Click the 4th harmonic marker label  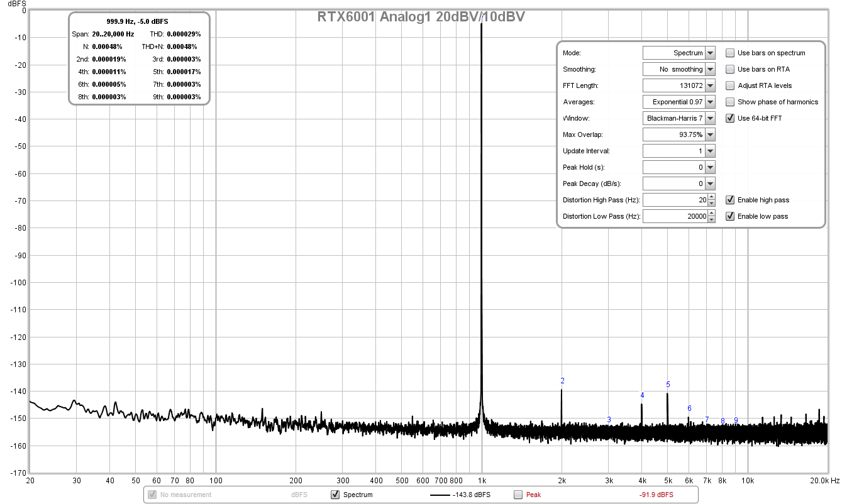coord(642,395)
